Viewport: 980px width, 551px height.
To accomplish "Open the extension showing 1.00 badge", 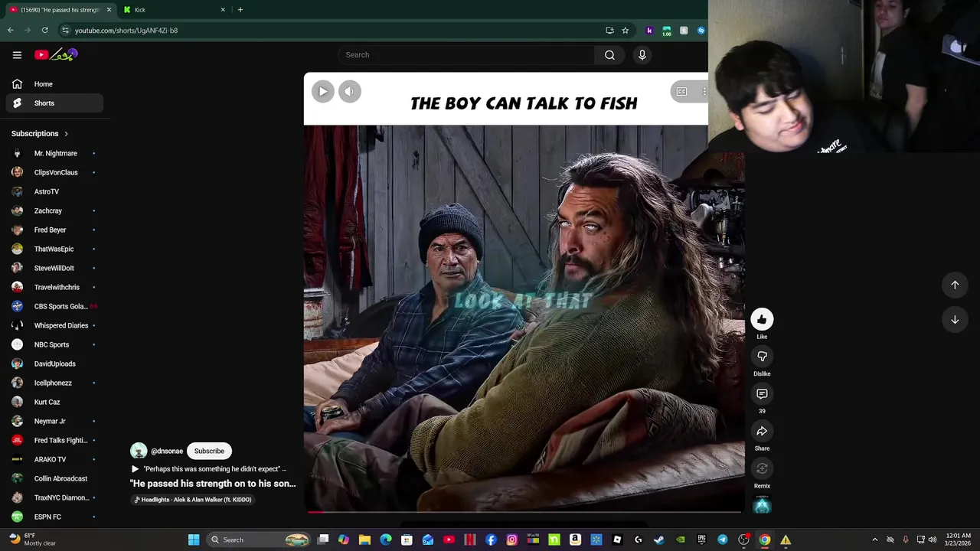I will coord(667,31).
